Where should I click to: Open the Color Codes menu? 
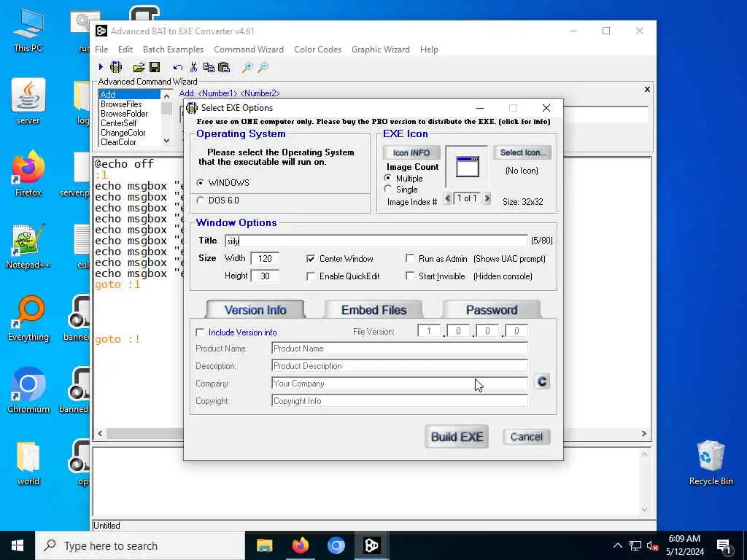click(318, 50)
